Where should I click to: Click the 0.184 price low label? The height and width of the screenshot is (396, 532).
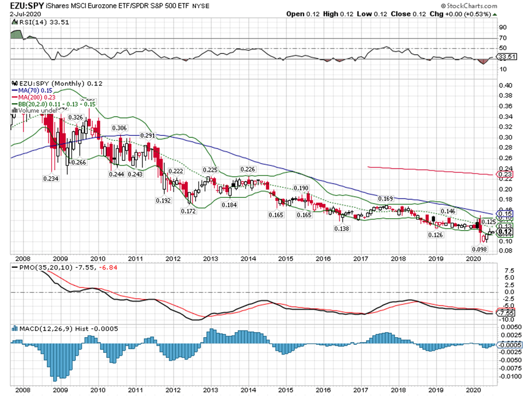[229, 205]
